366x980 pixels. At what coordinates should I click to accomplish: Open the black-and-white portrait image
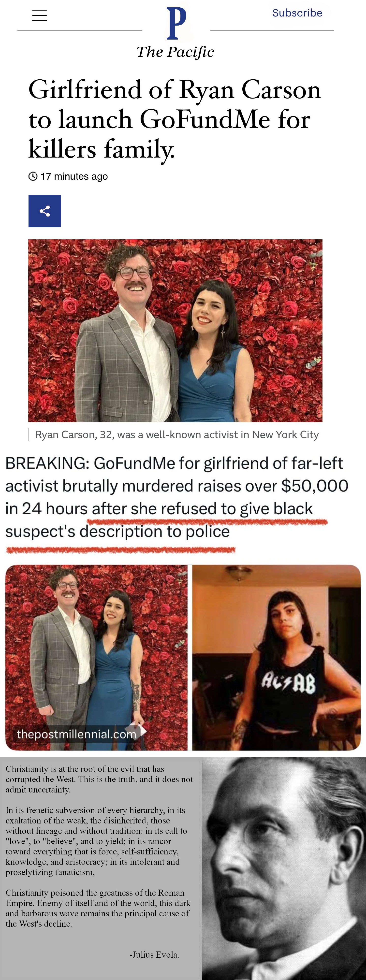pos(284,868)
